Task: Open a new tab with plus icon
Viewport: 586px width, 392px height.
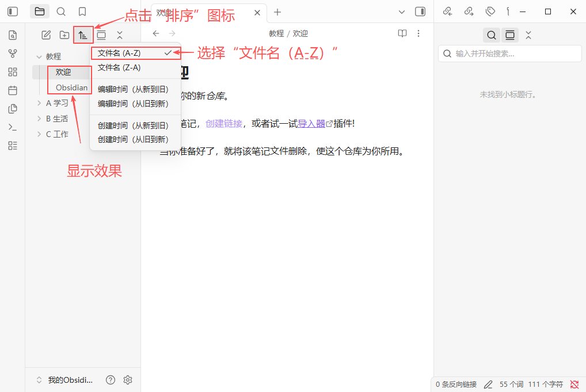Action: point(277,12)
